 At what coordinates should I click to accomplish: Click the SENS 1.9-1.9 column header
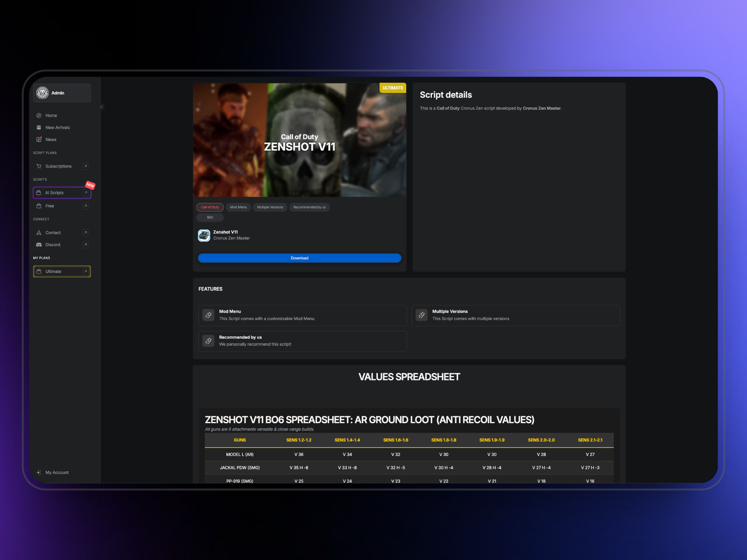pos(492,440)
